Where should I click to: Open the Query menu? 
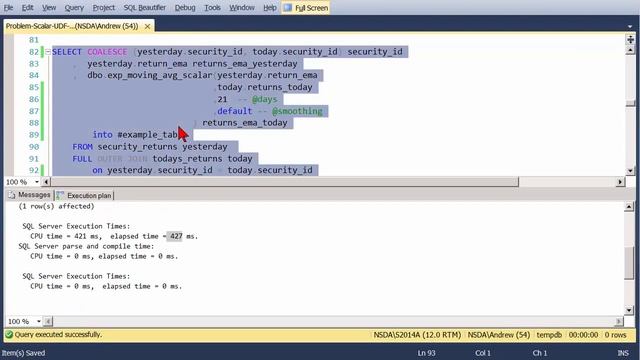[x=74, y=8]
